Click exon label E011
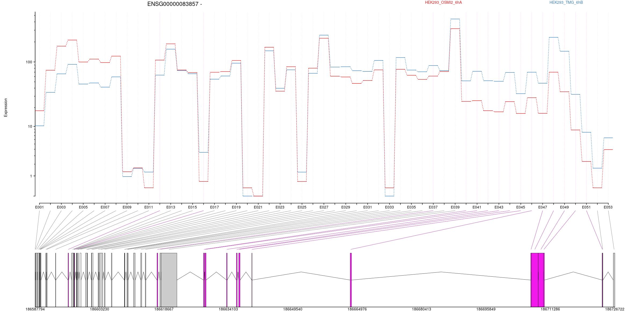 pos(149,207)
